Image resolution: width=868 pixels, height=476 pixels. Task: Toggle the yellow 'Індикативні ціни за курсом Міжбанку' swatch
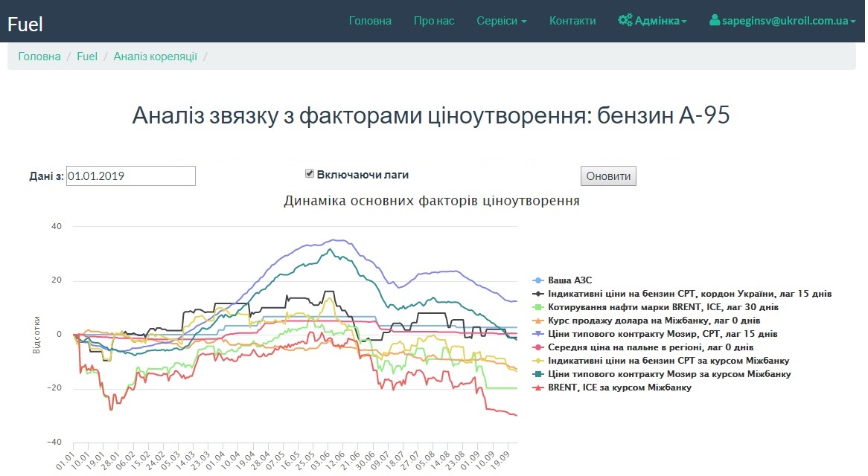pyautogui.click(x=538, y=361)
